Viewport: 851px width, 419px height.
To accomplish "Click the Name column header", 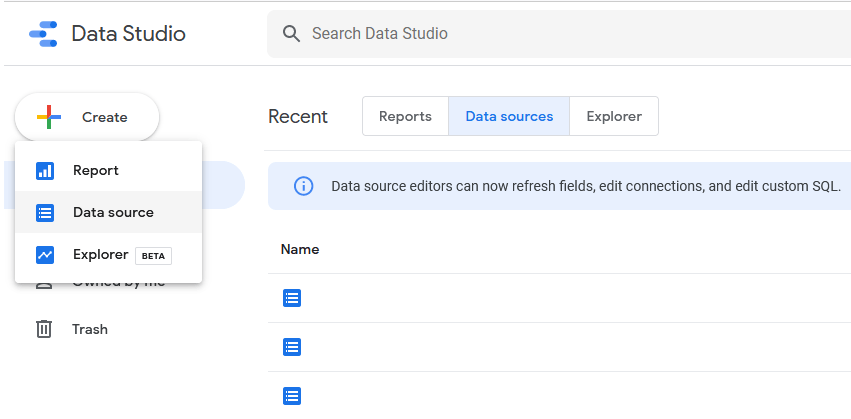I will click(300, 249).
